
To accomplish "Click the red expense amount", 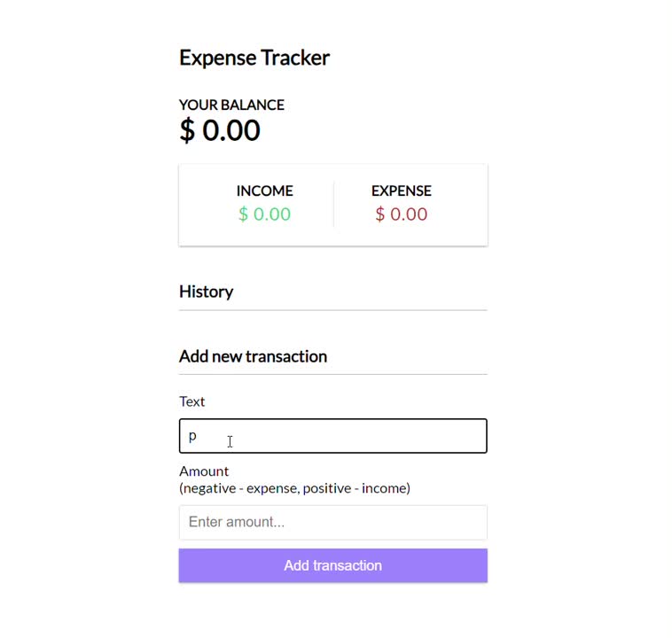I will click(401, 214).
